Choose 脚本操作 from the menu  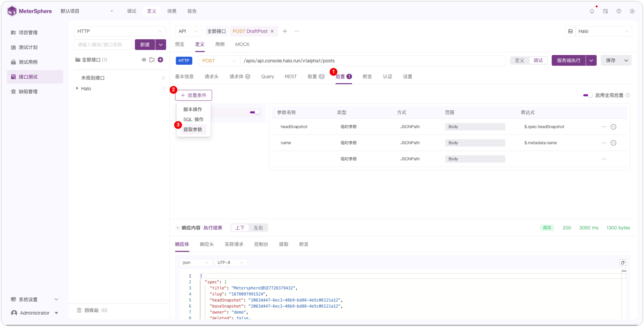[193, 109]
